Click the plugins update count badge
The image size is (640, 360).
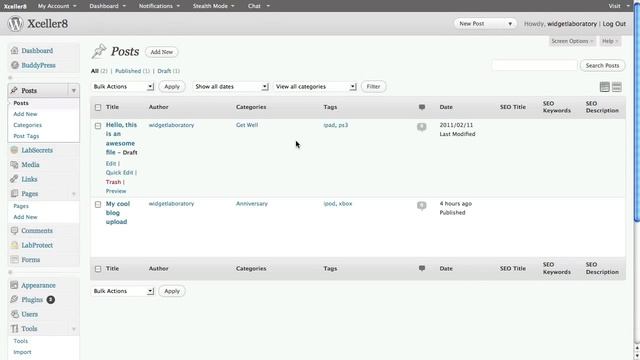point(51,300)
